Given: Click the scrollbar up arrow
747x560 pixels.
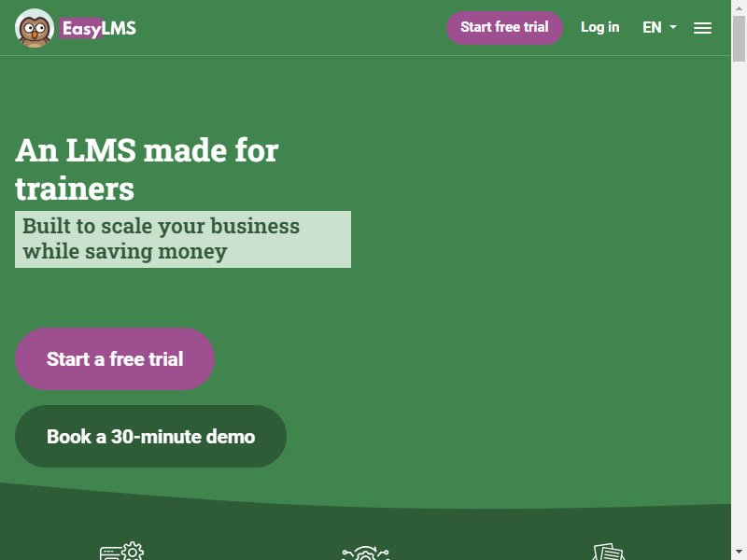Looking at the screenshot, I should [739, 7].
